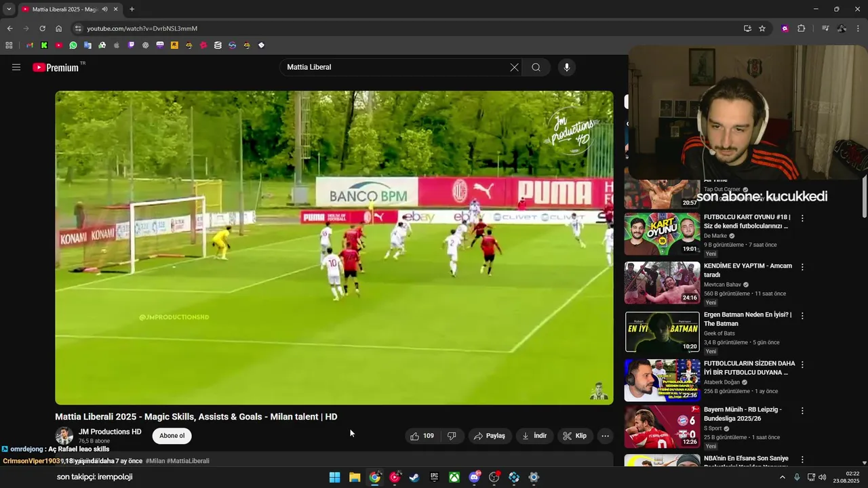868x488 pixels.
Task: Open Ergen Batman Neden En İyisi thumbnail
Action: (x=663, y=331)
